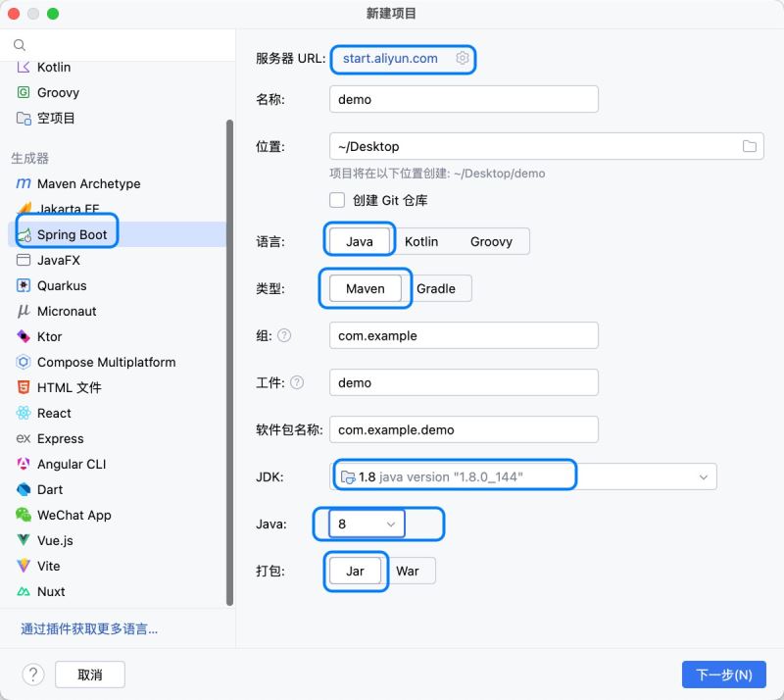The height and width of the screenshot is (700, 784).
Task: Click the Nuxt icon
Action: tap(24, 591)
